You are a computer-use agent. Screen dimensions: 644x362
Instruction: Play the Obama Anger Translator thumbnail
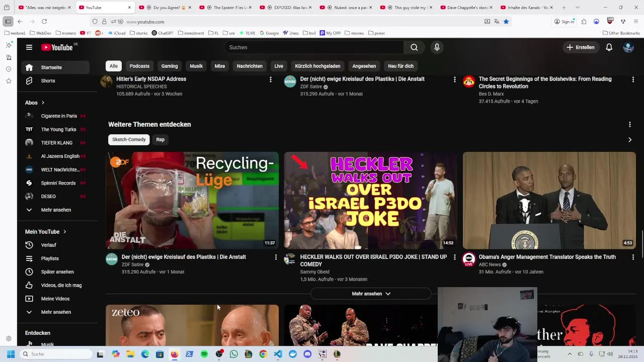(x=549, y=200)
